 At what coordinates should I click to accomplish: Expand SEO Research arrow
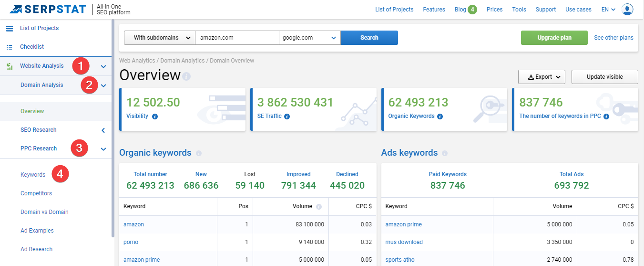(x=103, y=130)
